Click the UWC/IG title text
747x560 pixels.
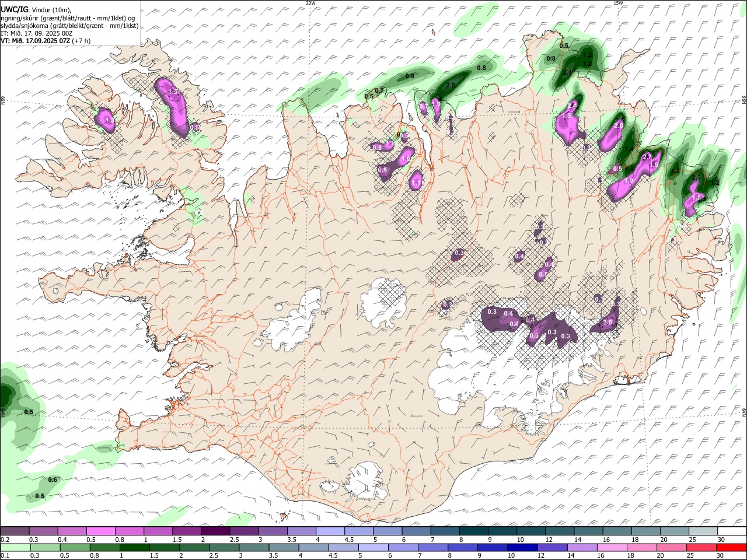[x=13, y=9]
